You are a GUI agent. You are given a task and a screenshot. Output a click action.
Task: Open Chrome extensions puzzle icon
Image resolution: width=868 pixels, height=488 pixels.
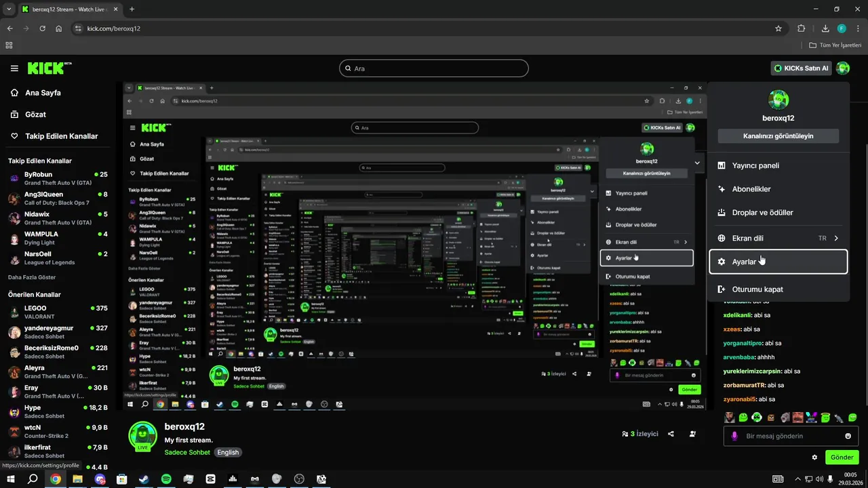(x=802, y=28)
